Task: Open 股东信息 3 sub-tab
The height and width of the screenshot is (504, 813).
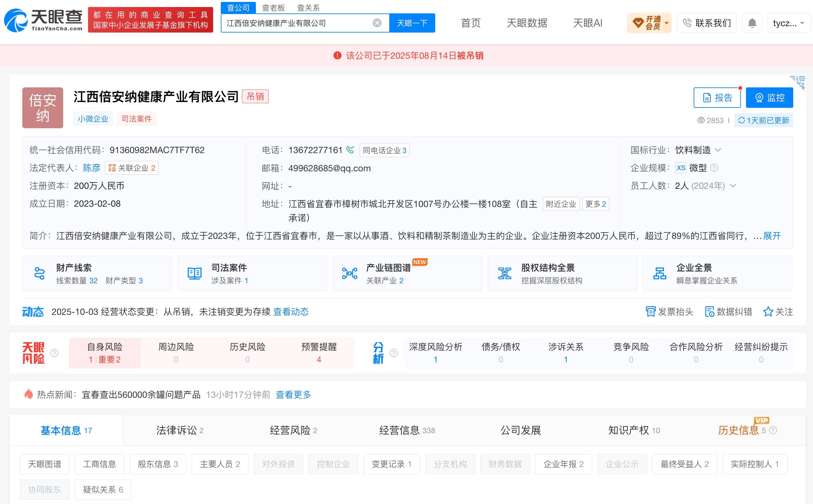Action: 158,464
